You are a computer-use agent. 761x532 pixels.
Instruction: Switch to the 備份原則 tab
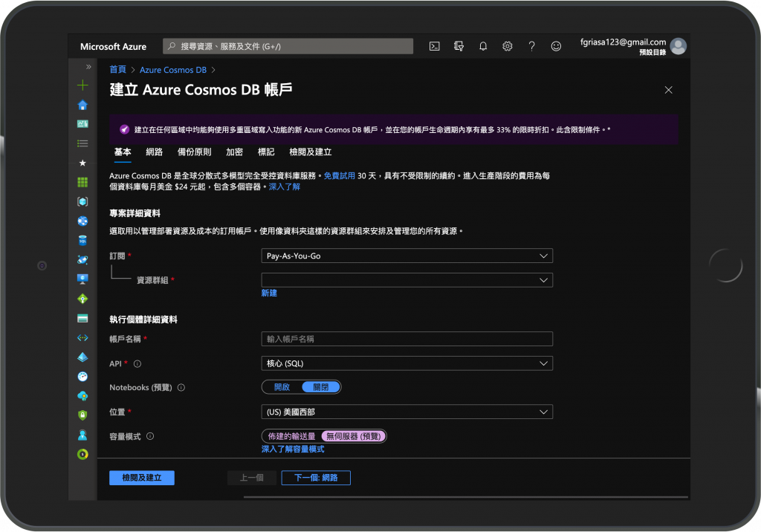click(x=195, y=152)
